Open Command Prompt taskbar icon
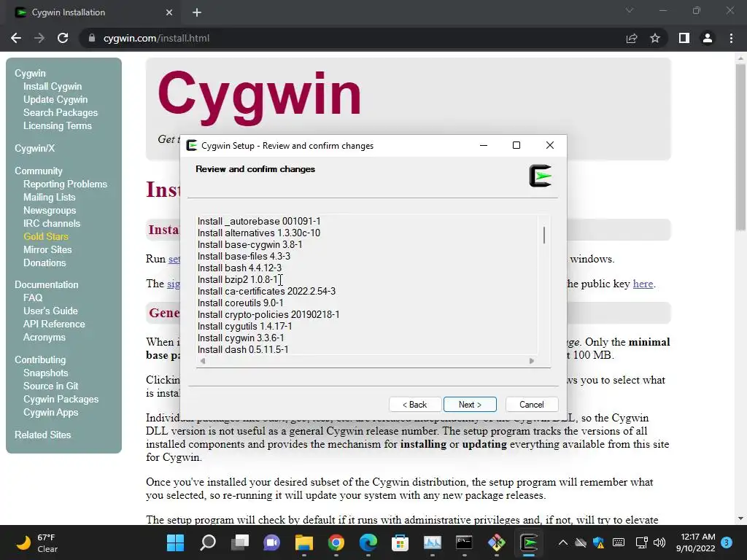Image resolution: width=747 pixels, height=560 pixels. (x=464, y=542)
